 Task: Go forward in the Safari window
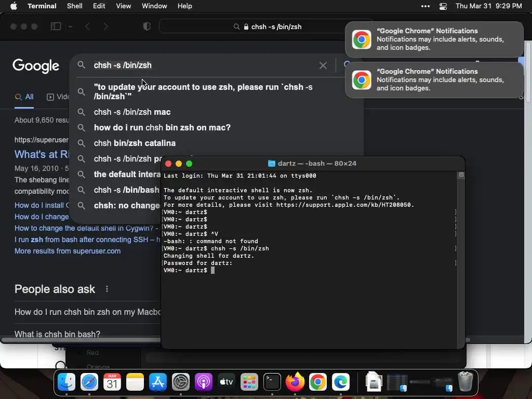tap(105, 26)
